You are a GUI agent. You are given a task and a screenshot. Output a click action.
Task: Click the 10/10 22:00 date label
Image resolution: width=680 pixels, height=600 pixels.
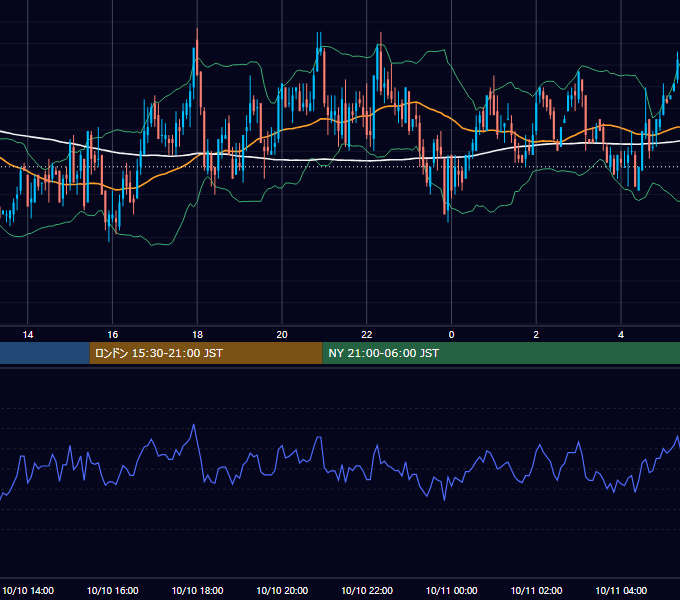(367, 590)
